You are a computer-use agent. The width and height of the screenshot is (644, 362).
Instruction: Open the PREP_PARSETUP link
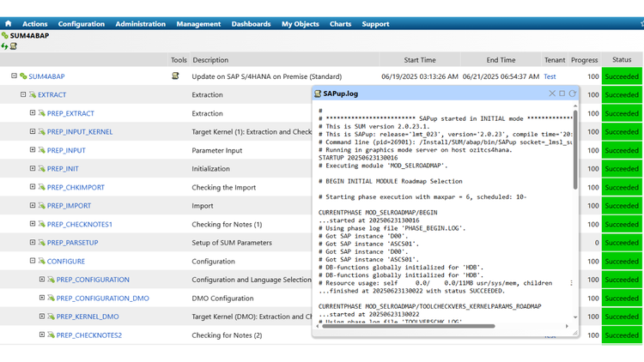tap(72, 243)
